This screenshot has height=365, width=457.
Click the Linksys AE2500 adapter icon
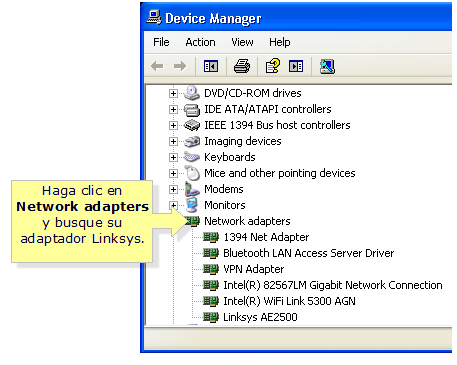[211, 317]
